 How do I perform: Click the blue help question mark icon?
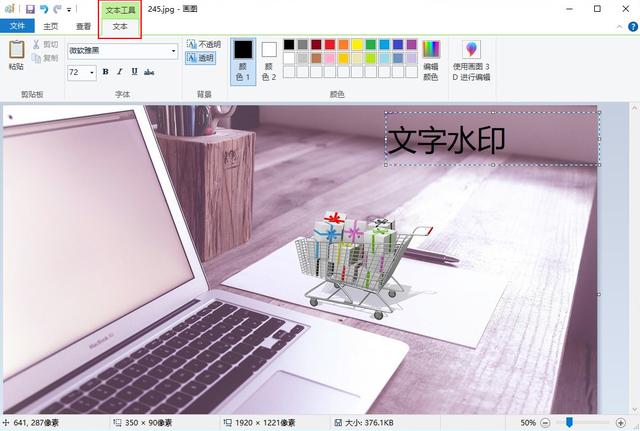point(633,27)
